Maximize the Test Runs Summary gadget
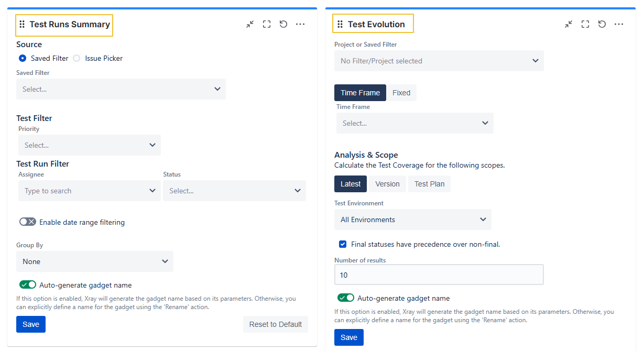Screen dimensions: 644x351 tap(267, 24)
